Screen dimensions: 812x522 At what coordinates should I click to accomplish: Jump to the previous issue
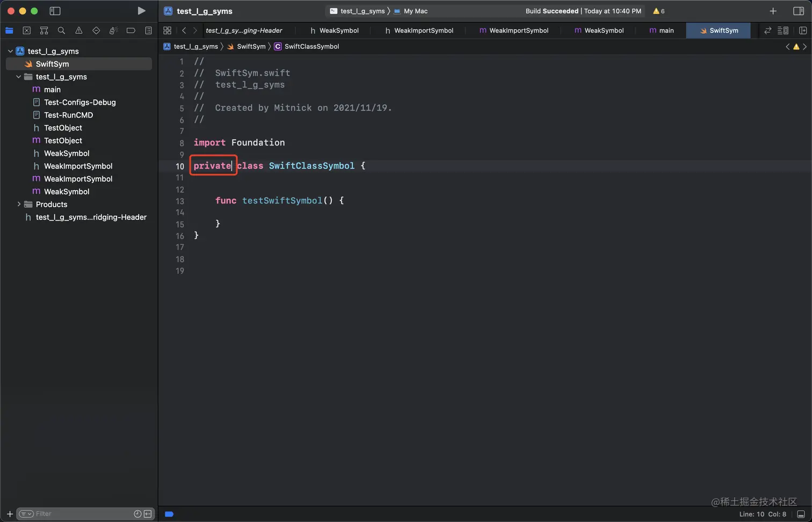coord(788,47)
